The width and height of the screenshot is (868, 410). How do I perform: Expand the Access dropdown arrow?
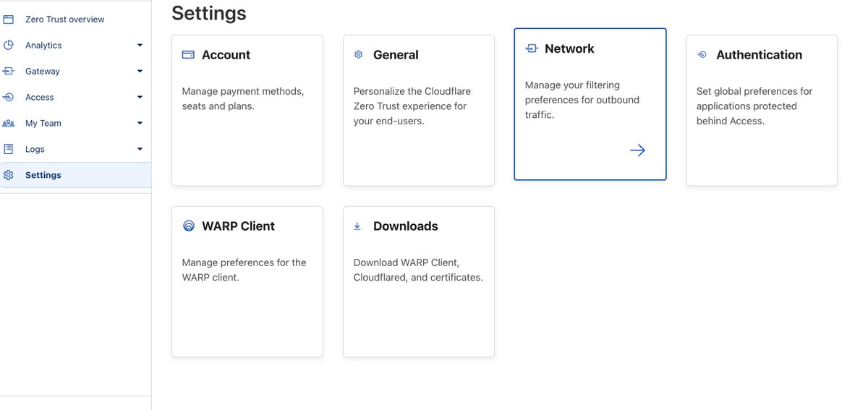(140, 98)
